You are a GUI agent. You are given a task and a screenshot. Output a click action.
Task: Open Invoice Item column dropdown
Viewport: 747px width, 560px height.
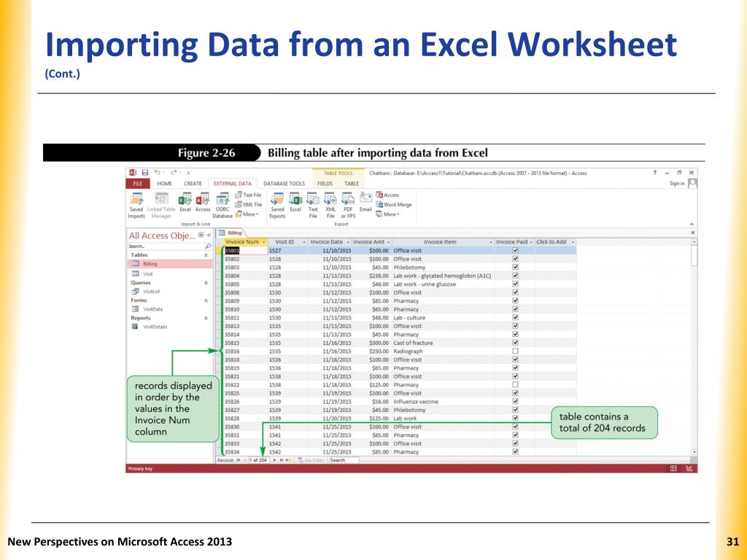491,242
